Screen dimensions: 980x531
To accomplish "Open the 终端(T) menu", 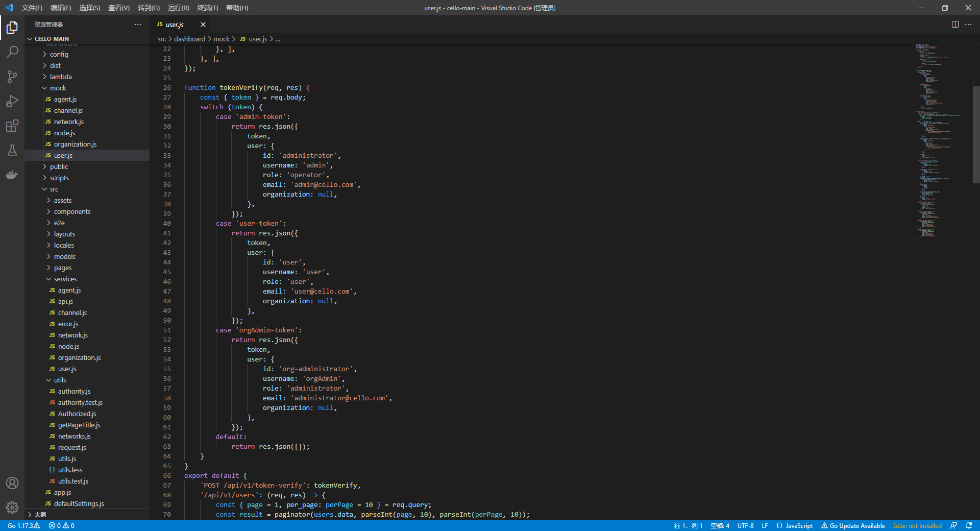I will 208,8.
